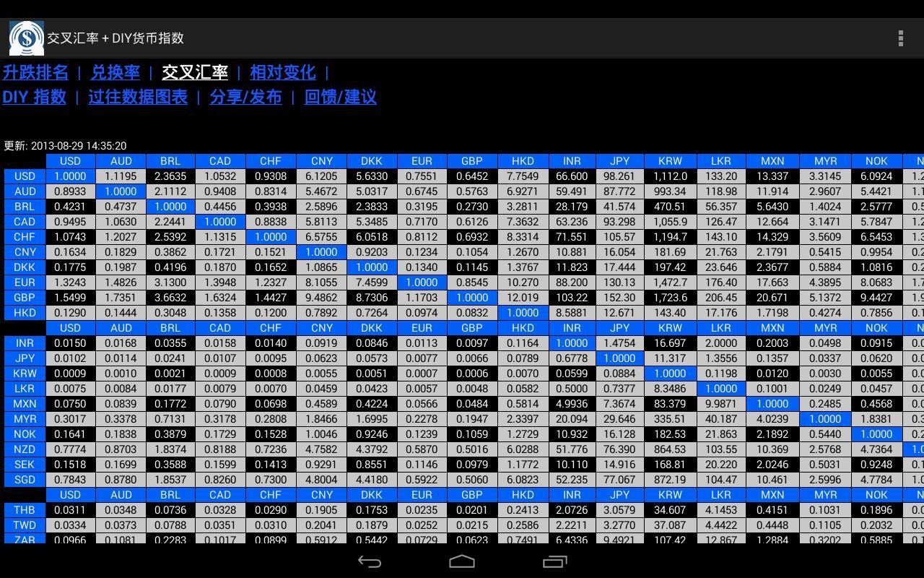The width and height of the screenshot is (924, 578).
Task: Select the EUR row label
Action: pyautogui.click(x=24, y=282)
